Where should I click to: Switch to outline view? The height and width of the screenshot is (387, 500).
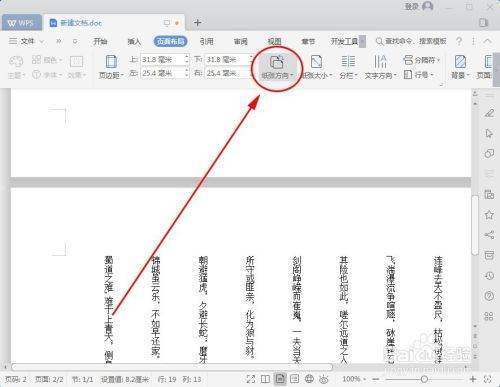tap(295, 379)
